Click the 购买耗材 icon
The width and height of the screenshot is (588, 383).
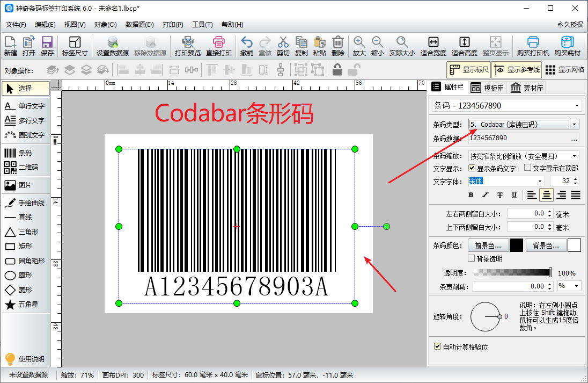coord(568,46)
